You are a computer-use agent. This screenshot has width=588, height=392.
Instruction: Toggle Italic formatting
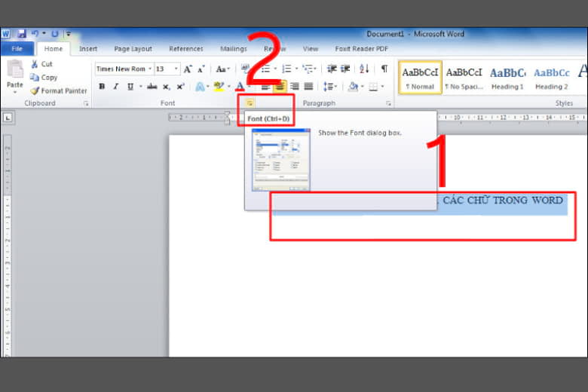(x=116, y=87)
